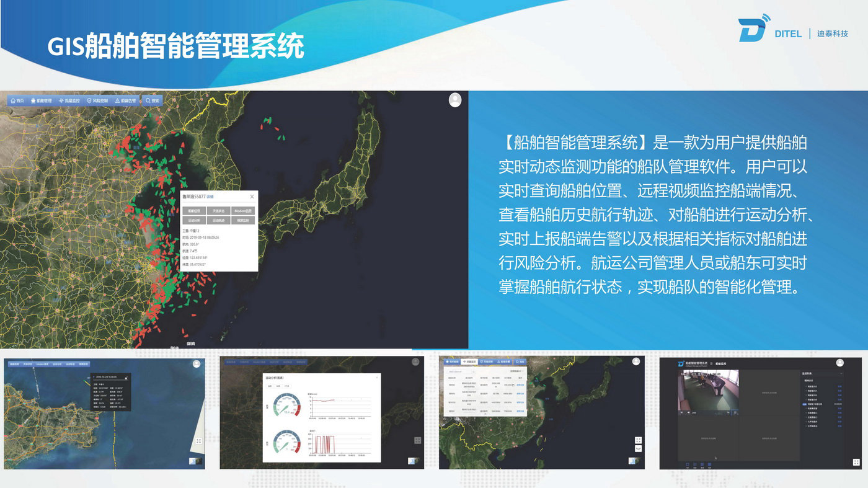The height and width of the screenshot is (488, 868).
Task: Click user avatar in video monitor screenshot
Action: 839,363
